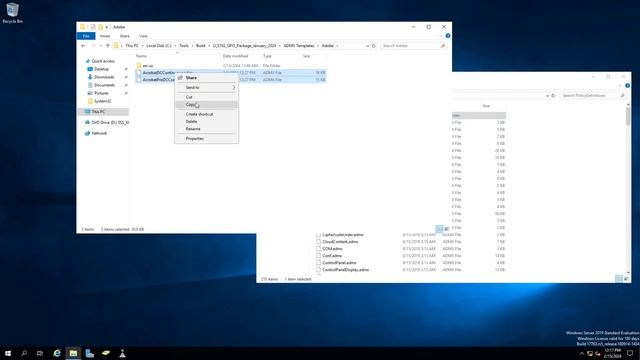Sort by Date modified column header
This screenshot has height=360, width=640.
click(235, 56)
